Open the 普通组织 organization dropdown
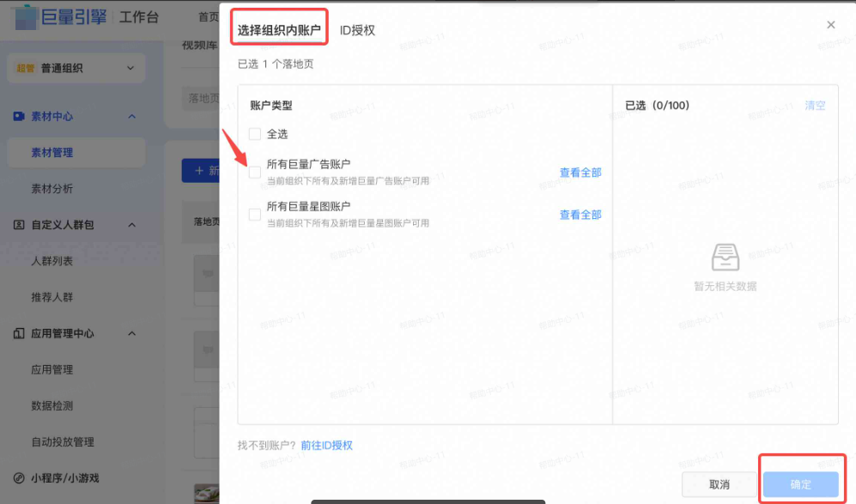The height and width of the screenshot is (504, 856). pos(76,68)
